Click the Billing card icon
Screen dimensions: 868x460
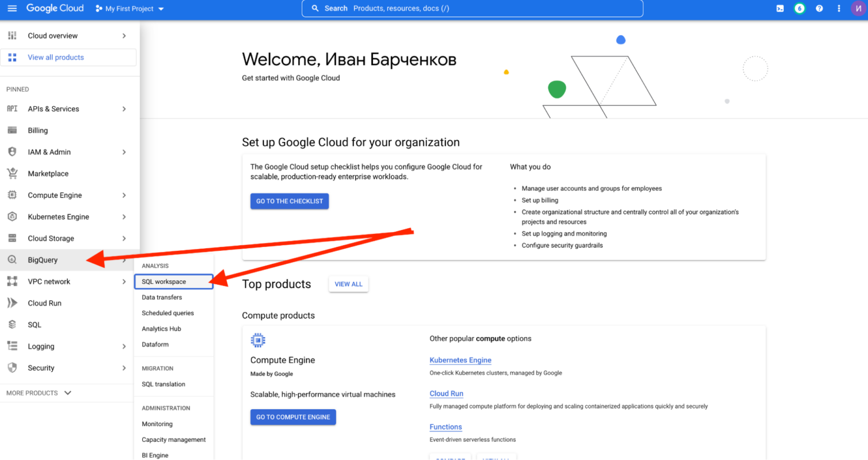pos(12,130)
